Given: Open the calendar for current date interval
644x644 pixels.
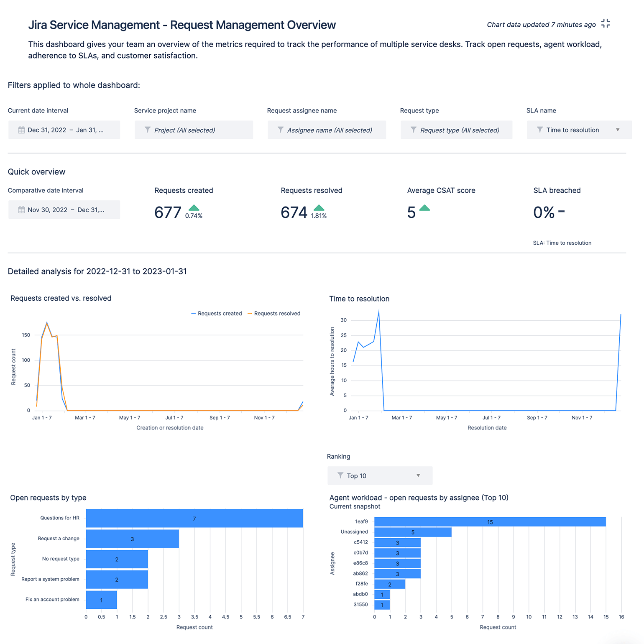Looking at the screenshot, I should click(x=21, y=130).
